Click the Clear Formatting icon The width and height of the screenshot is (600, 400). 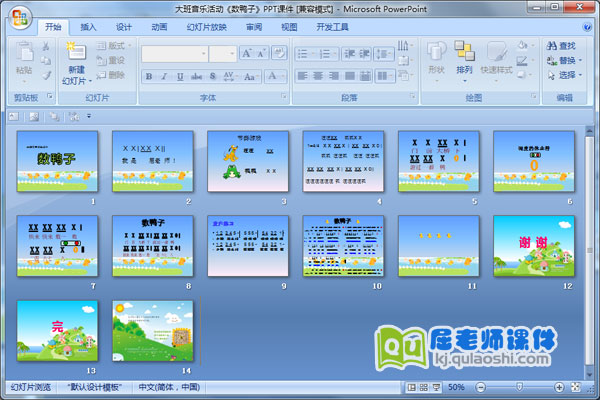[279, 53]
